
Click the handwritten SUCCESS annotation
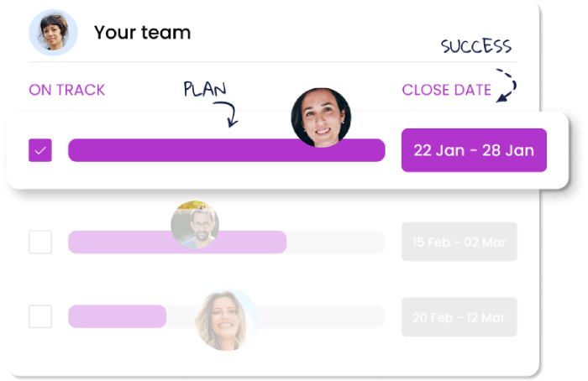476,46
